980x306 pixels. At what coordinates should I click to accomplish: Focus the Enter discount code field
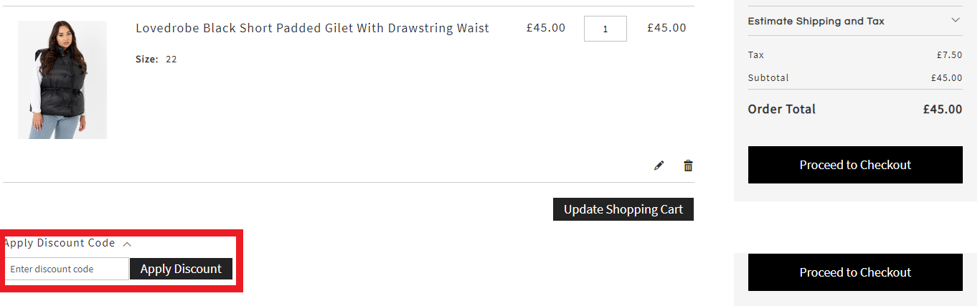point(67,269)
